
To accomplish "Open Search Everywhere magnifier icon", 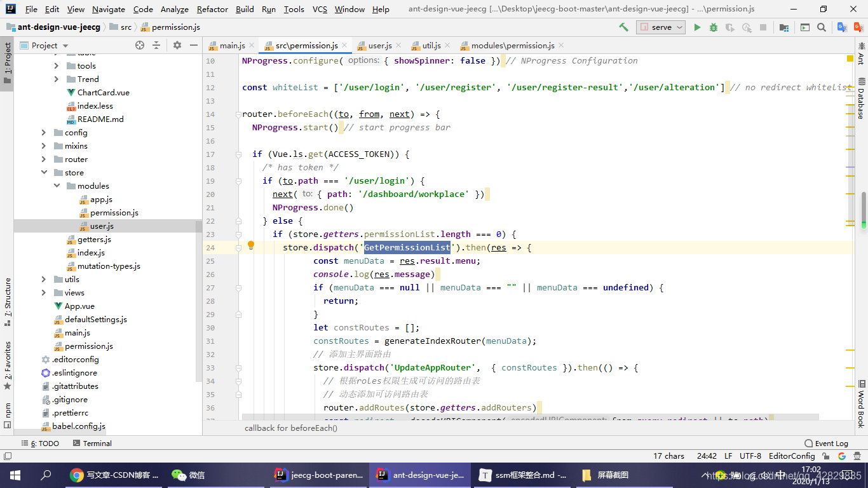I will tap(822, 27).
